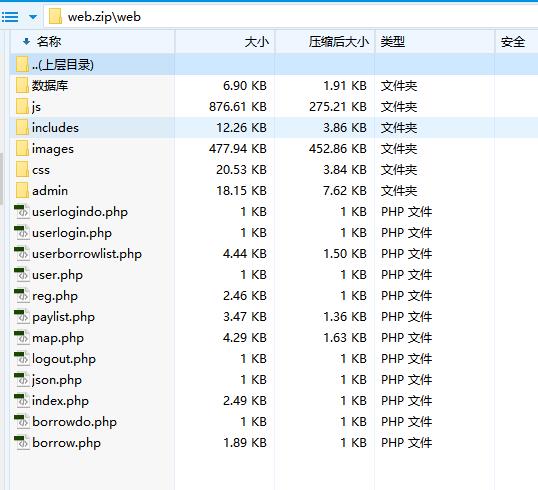Select the js folder name

[x=36, y=107]
